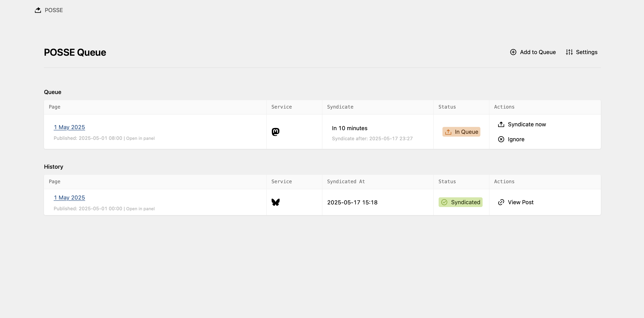Screen dimensions: 644x318
Task: Click the Syndicate now upload icon
Action: [x=501, y=124]
